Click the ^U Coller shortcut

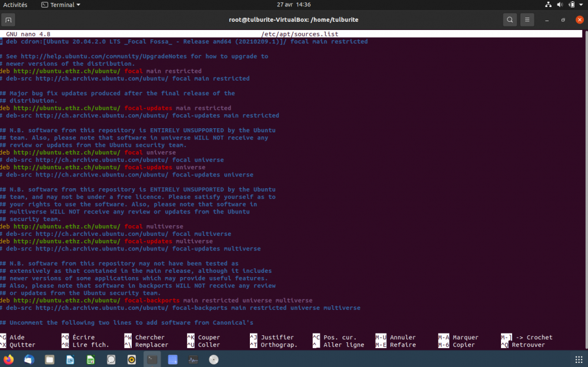click(x=203, y=345)
